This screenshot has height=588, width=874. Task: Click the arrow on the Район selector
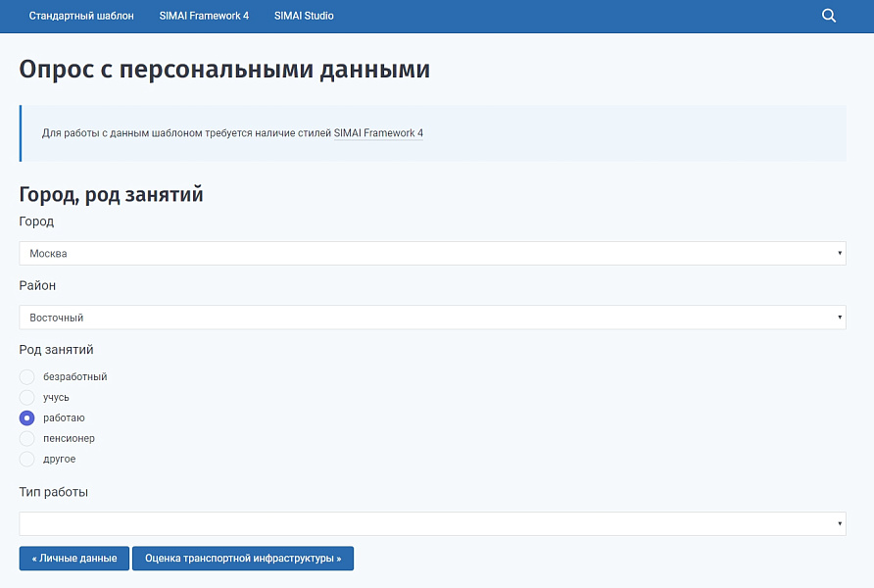[x=839, y=317]
